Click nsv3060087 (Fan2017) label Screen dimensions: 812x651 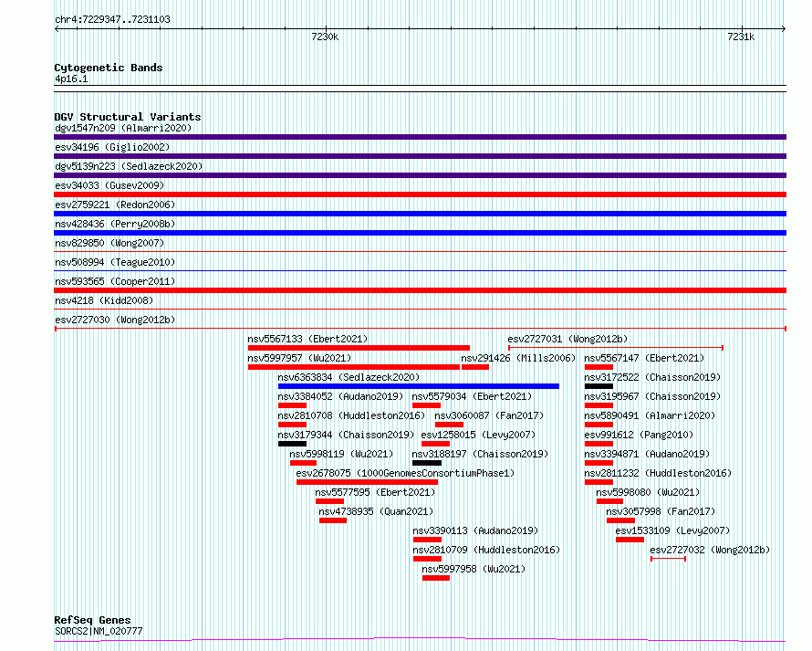click(x=489, y=415)
